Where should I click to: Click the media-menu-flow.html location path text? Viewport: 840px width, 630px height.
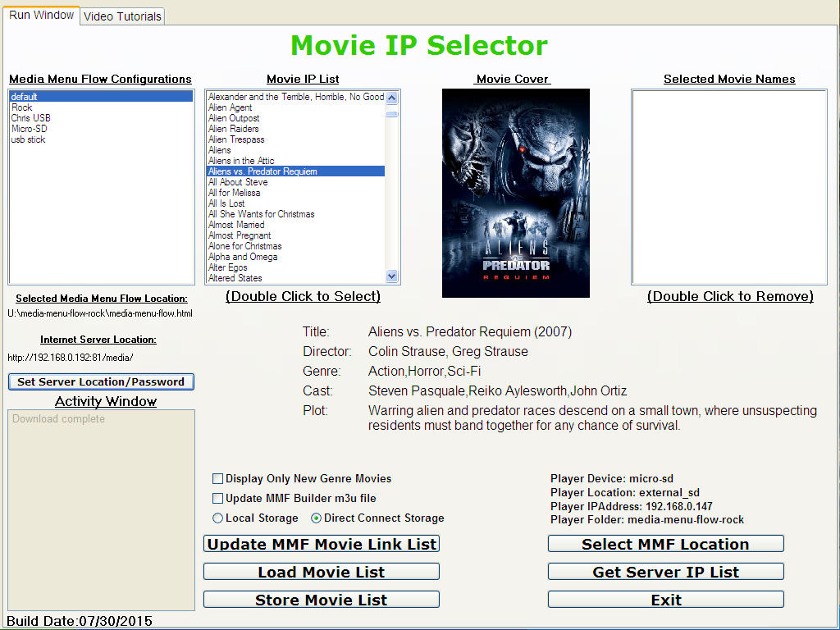(x=100, y=313)
